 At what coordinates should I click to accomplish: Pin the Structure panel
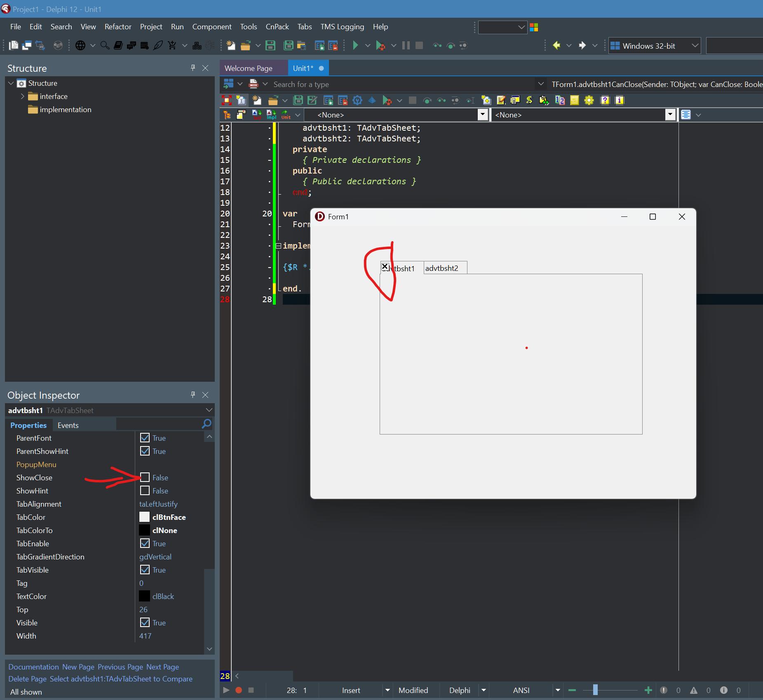click(193, 68)
